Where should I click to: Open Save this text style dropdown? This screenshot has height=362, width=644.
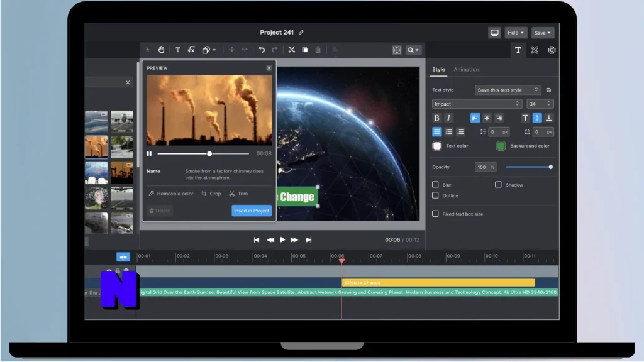click(508, 90)
